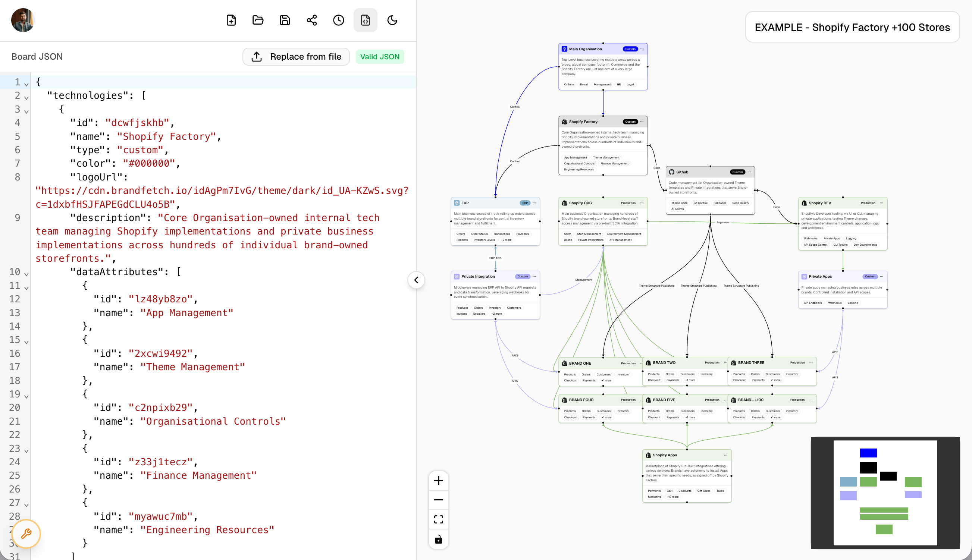Toggle the Board JSON editor button
972x560 pixels.
pyautogui.click(x=365, y=20)
